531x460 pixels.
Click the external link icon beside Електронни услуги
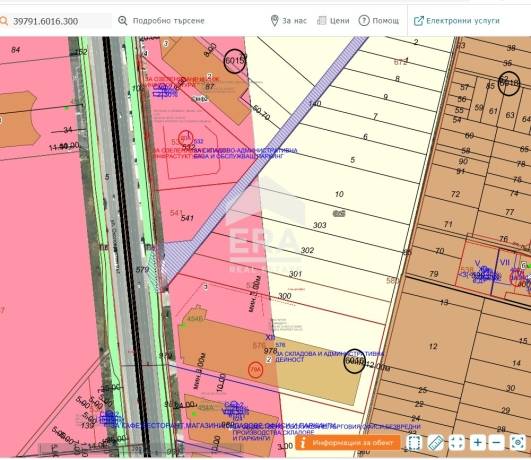(419, 21)
